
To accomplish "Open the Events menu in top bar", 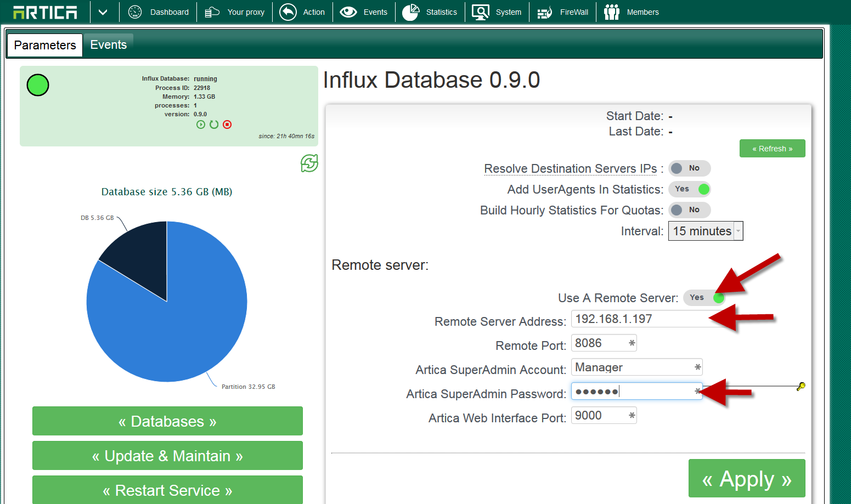I will [x=375, y=12].
